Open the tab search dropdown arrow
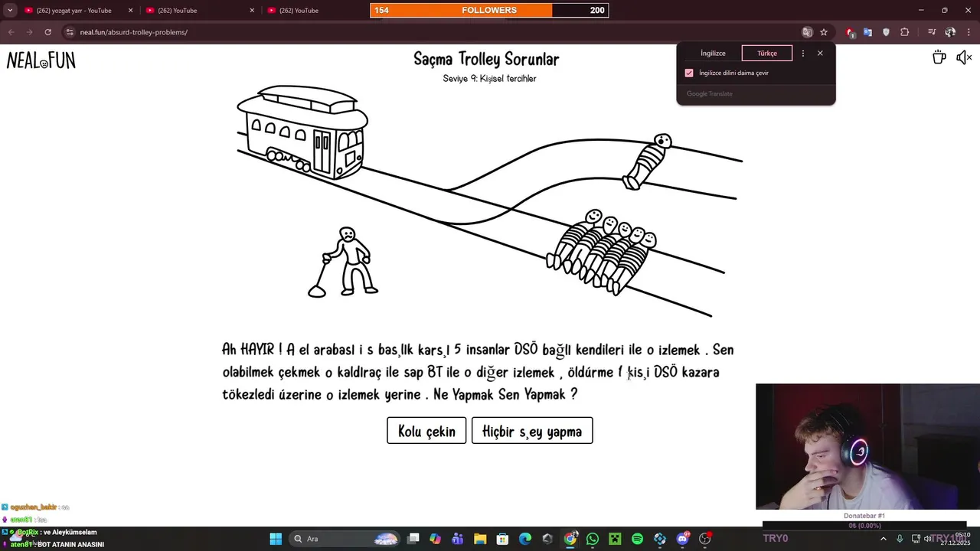This screenshot has height=551, width=980. tap(10, 11)
